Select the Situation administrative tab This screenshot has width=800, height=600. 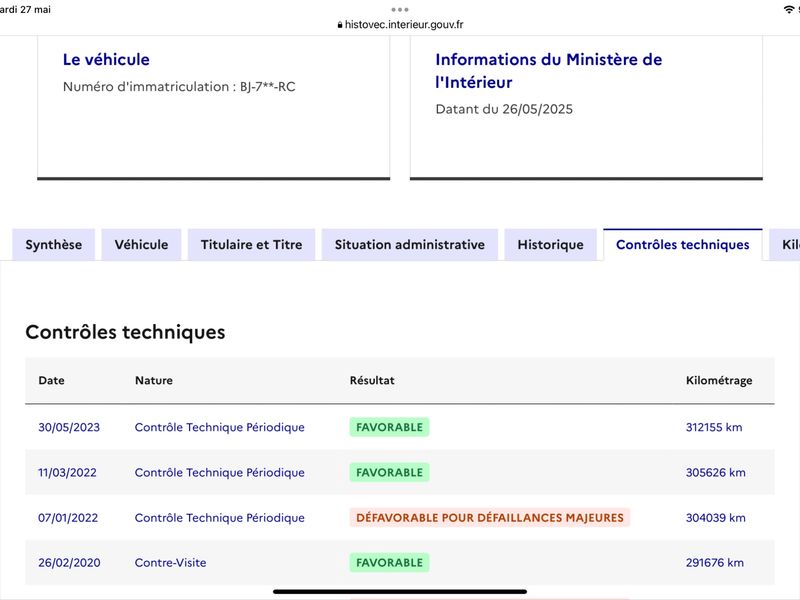tap(410, 245)
